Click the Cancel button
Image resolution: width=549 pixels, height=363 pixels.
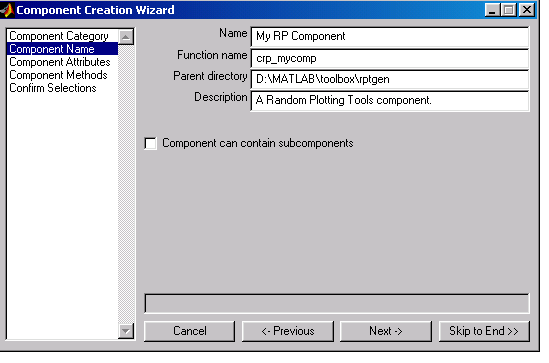tap(189, 331)
